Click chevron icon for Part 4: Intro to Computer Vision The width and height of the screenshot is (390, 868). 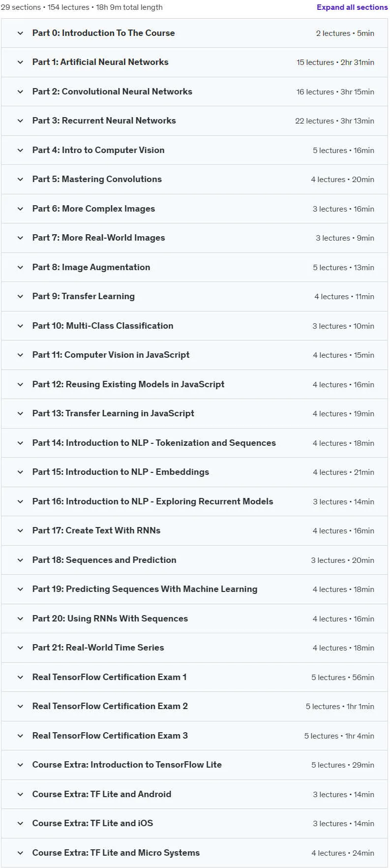coord(20,150)
